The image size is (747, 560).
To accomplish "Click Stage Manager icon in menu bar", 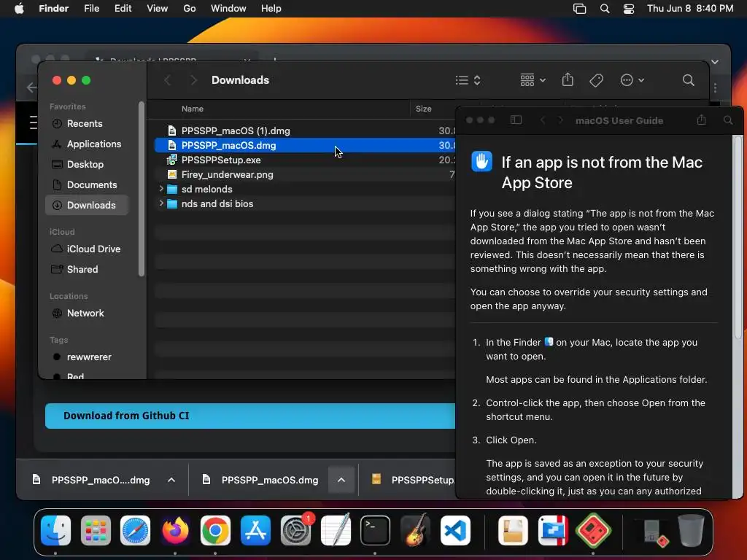I will coord(579,9).
